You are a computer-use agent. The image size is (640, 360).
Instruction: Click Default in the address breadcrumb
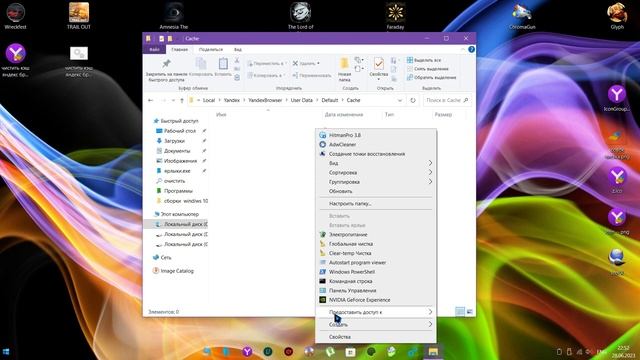[x=329, y=100]
